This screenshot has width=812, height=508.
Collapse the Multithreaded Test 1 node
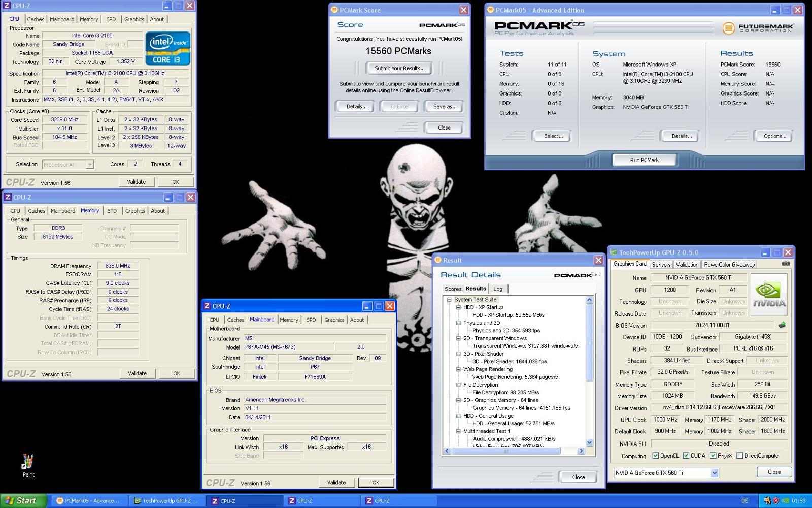pos(458,431)
